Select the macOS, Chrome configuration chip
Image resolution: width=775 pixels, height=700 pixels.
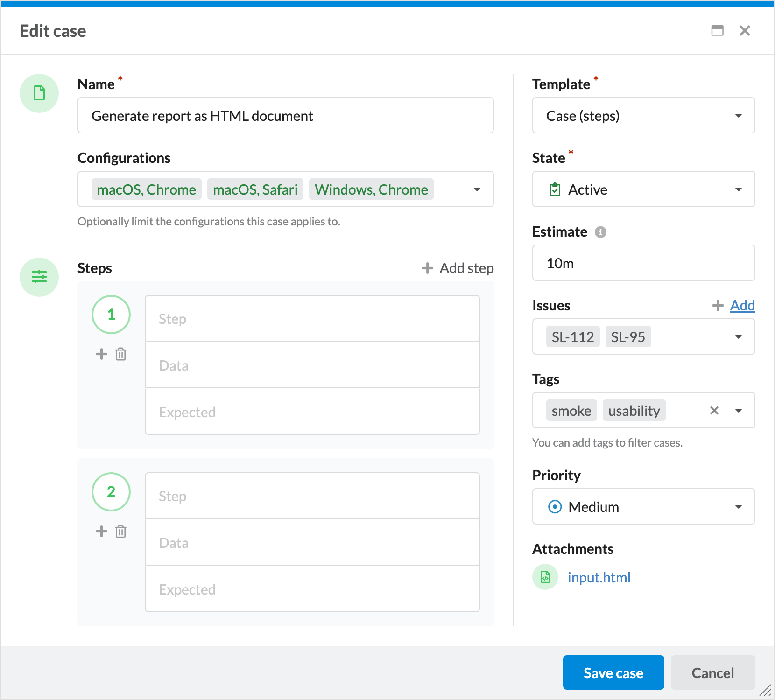coord(147,189)
